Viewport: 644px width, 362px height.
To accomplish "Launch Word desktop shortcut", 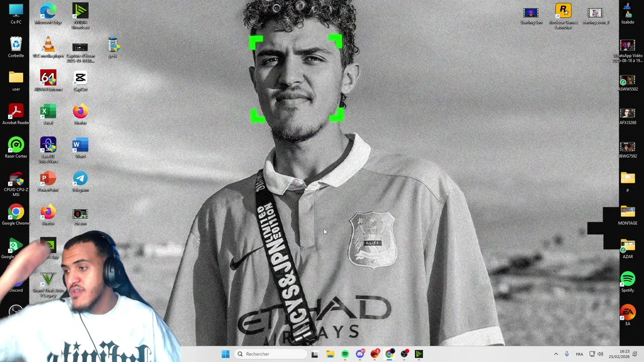I will coord(80,148).
